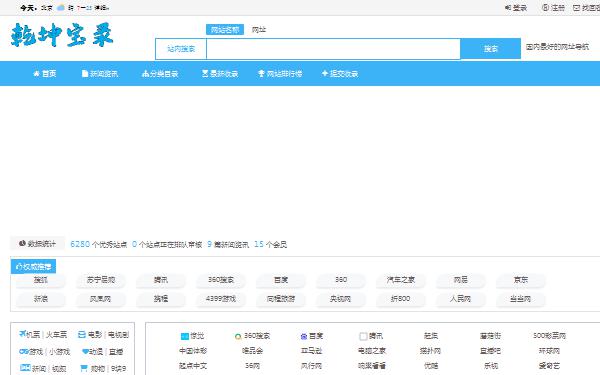Click the film icon beside 电影
The height and width of the screenshot is (375, 600).
coord(82,334)
